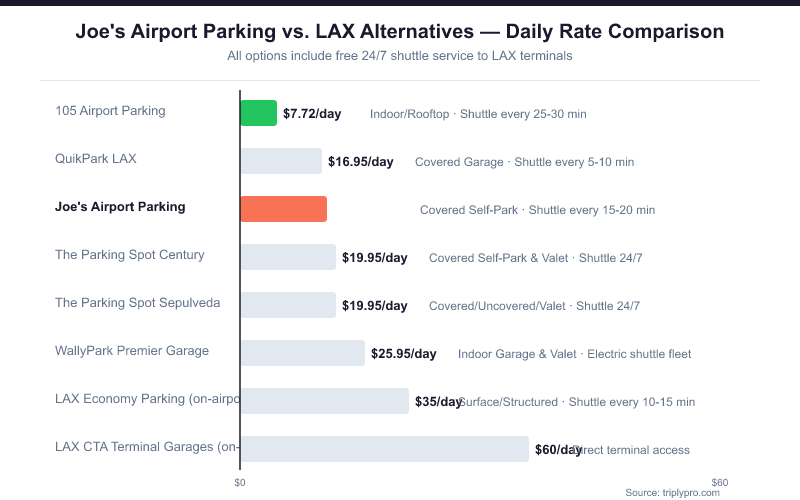Image resolution: width=800 pixels, height=500 pixels.
Task: Click the bold Joe's Airport Parking label
Action: [x=120, y=207]
